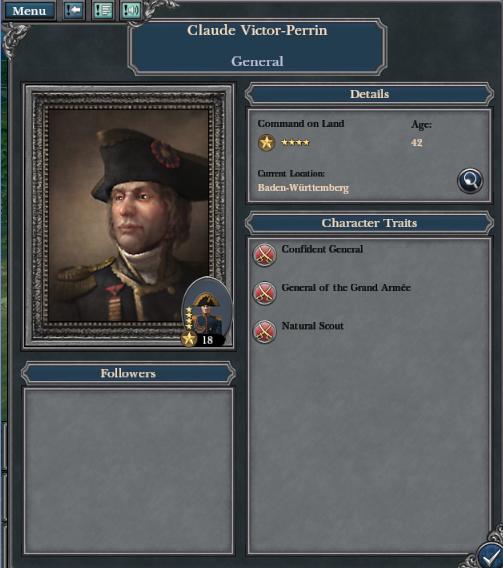Click the Command on Land gold star badge
This screenshot has width=503, height=568.
pos(267,142)
